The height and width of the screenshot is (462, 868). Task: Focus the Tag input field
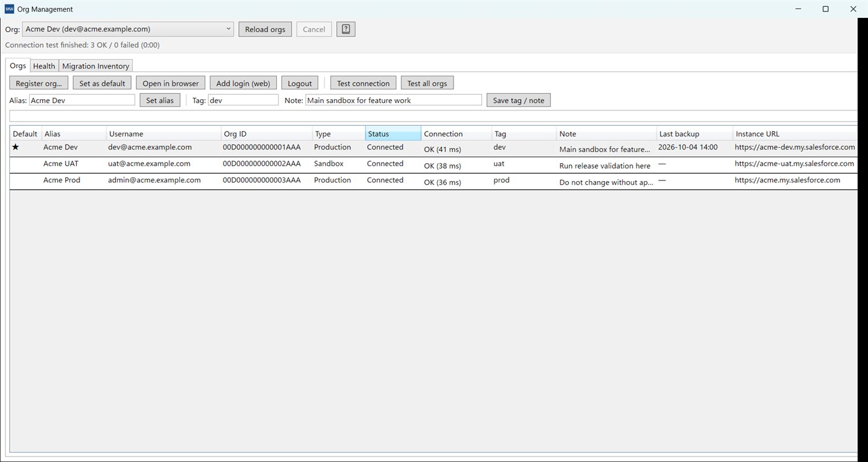243,100
